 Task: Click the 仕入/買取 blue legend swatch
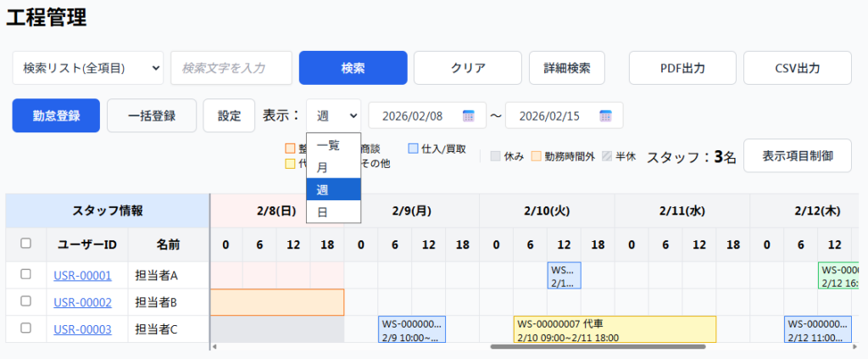pyautogui.click(x=413, y=149)
